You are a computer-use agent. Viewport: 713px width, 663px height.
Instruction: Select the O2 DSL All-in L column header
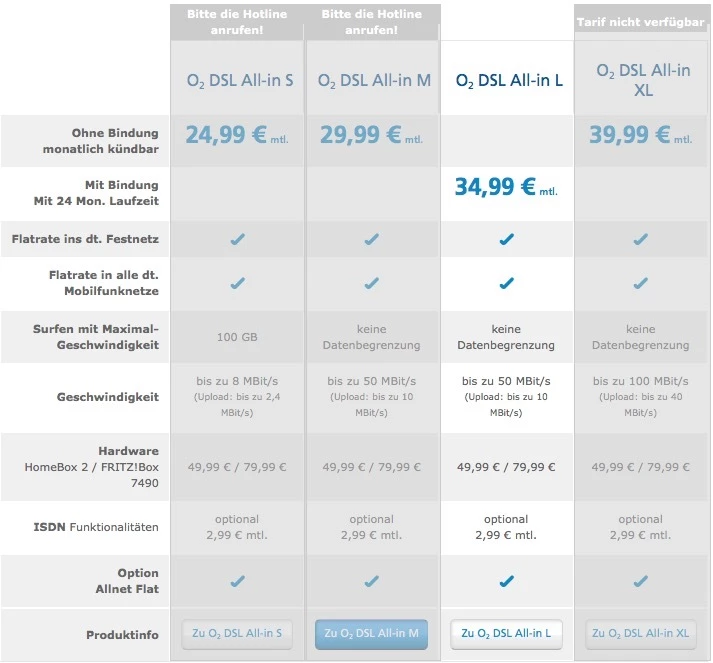click(x=509, y=80)
